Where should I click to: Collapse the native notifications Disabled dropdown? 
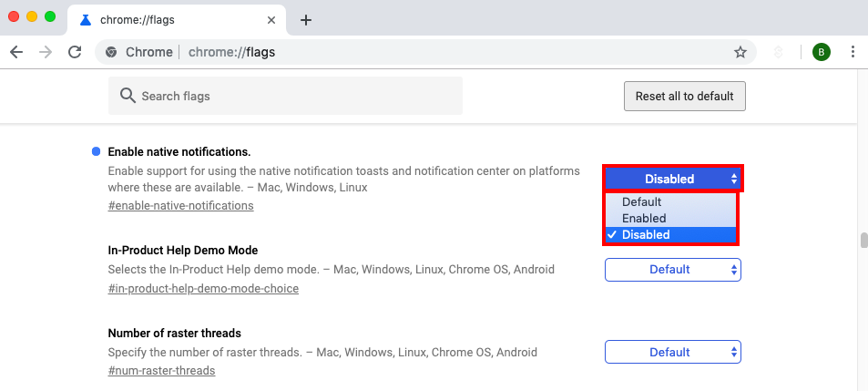(672, 179)
